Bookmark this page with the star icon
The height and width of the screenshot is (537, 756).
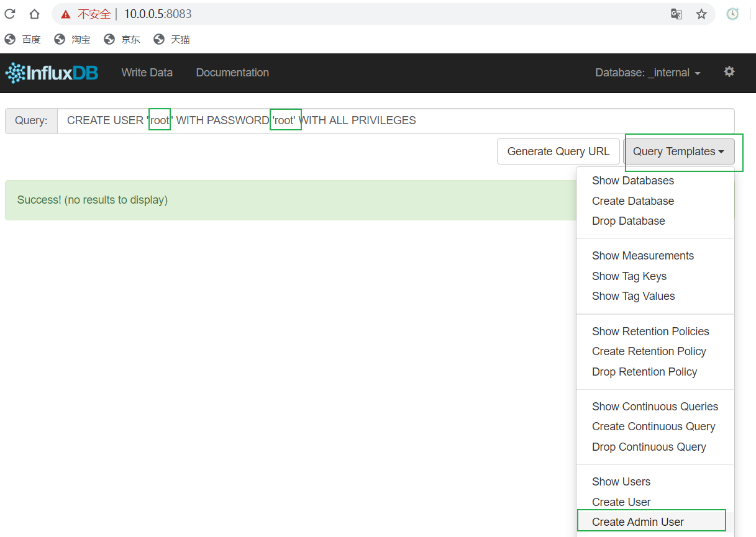pyautogui.click(x=701, y=14)
